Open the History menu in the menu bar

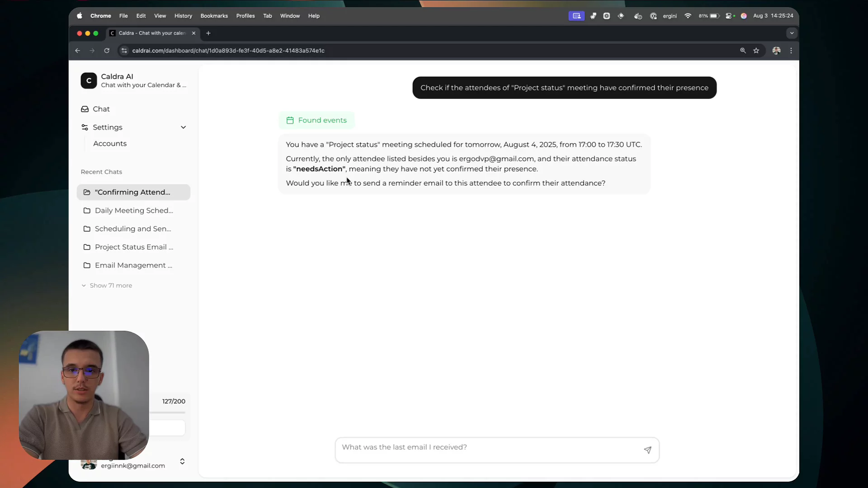183,16
